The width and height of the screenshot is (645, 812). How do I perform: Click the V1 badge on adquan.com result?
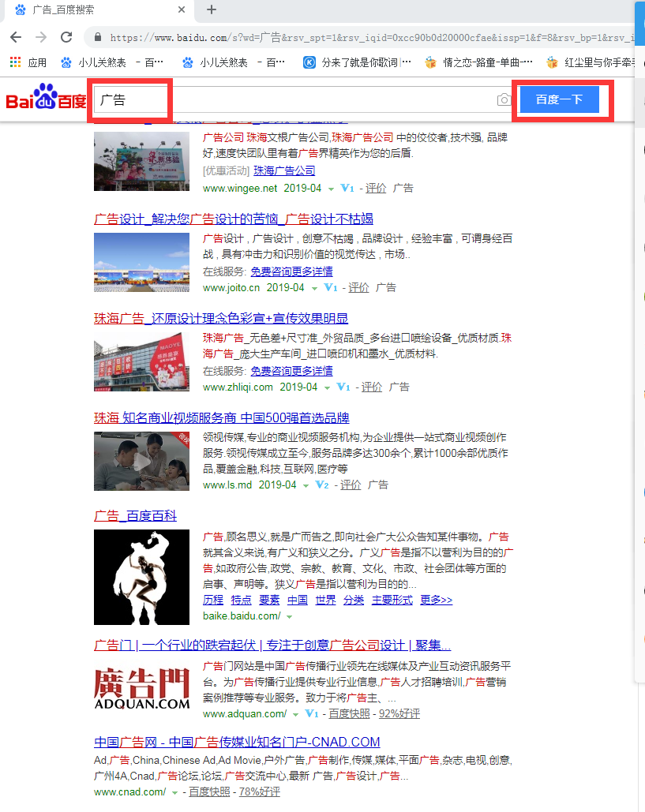pos(311,713)
